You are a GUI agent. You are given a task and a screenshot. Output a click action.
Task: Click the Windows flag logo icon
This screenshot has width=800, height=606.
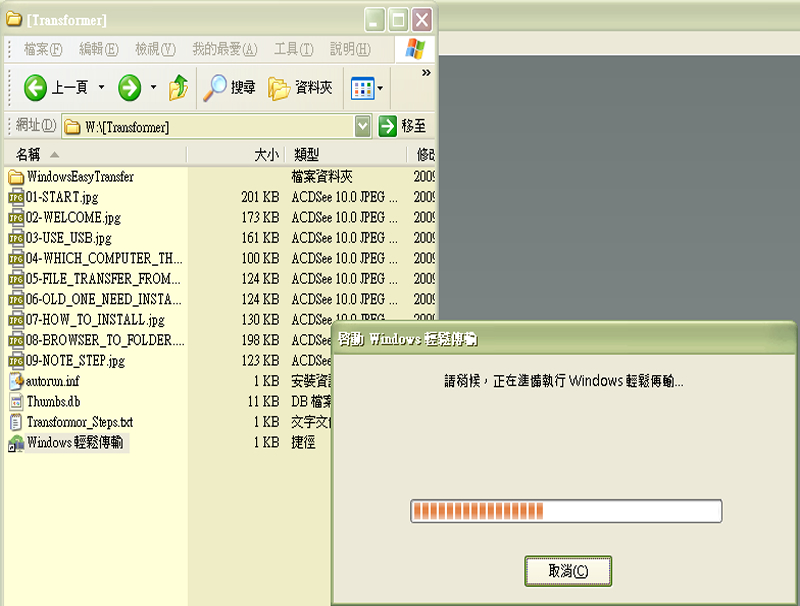(415, 49)
